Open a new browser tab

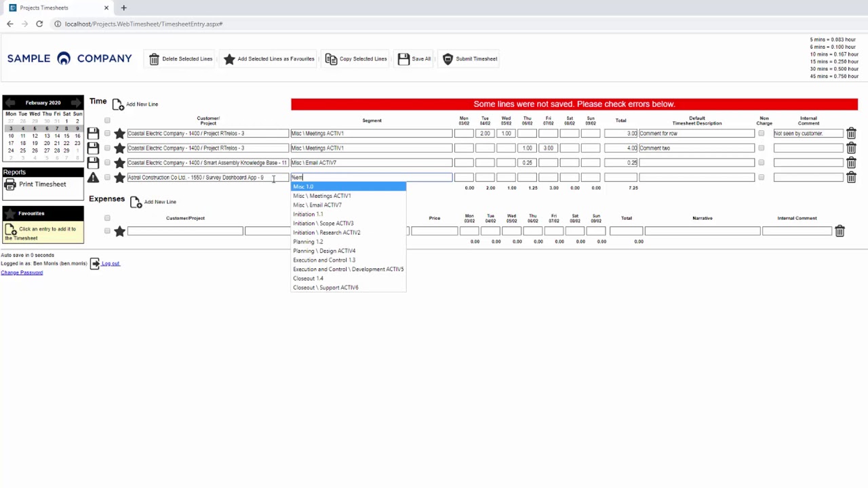click(123, 7)
